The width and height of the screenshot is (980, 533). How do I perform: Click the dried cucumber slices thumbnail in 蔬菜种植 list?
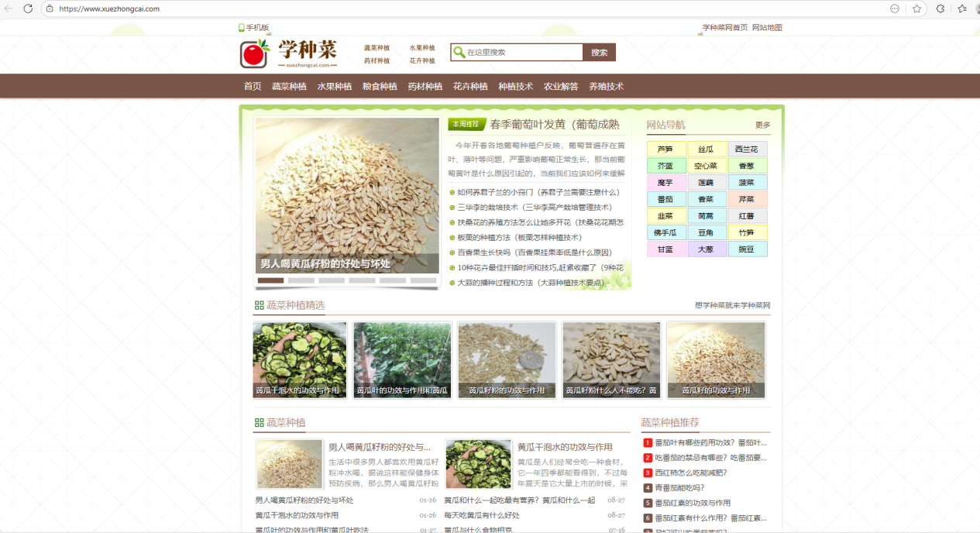pyautogui.click(x=479, y=464)
